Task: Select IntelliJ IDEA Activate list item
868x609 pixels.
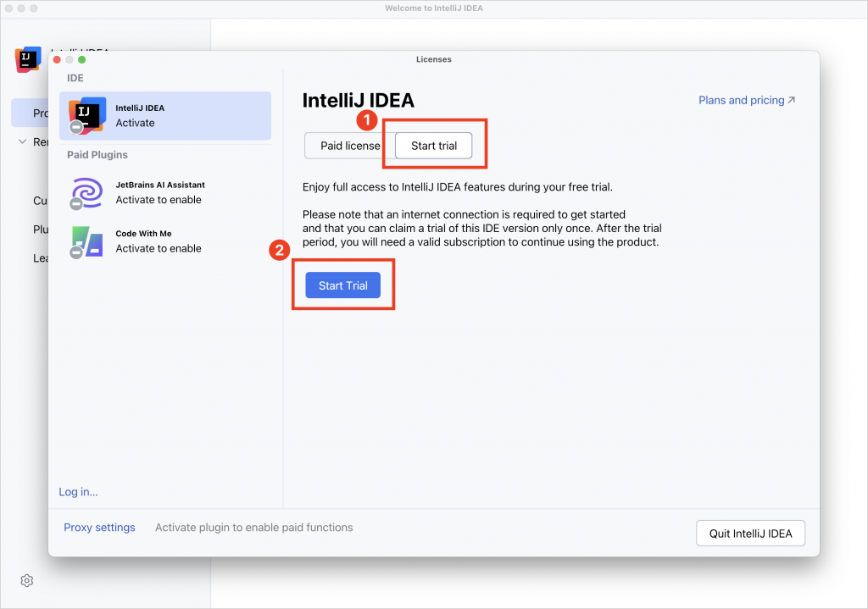Action: 165,115
